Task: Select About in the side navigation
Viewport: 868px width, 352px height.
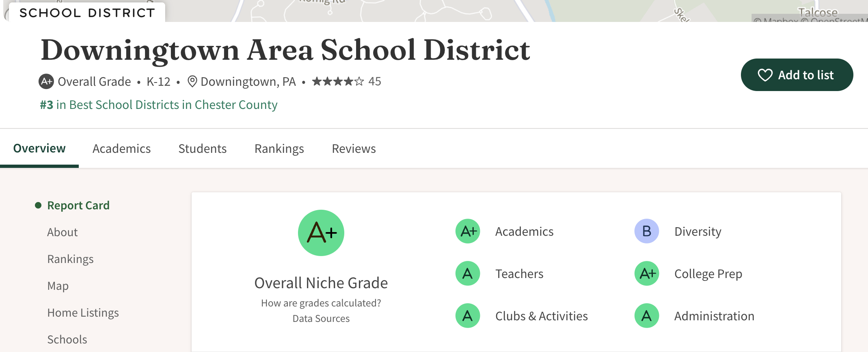Action: tap(62, 232)
